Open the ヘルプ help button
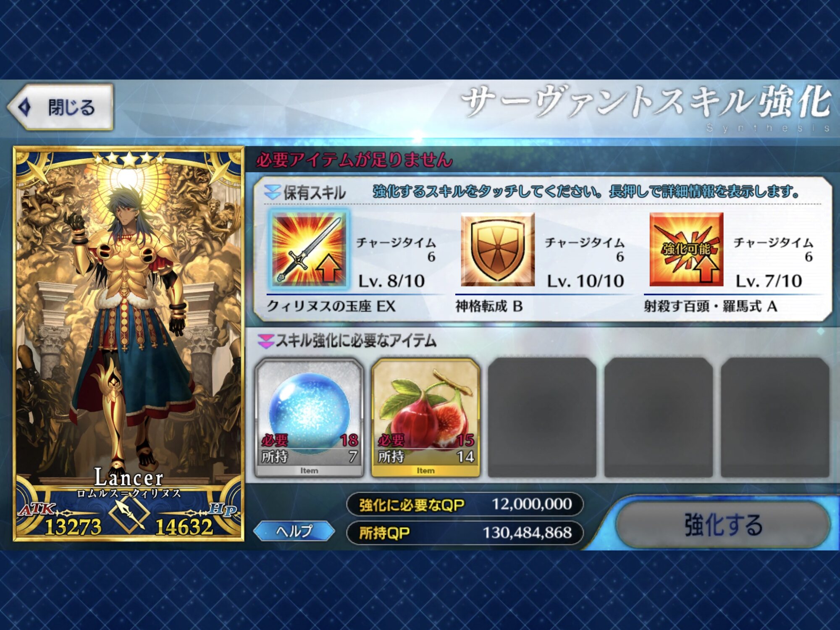The height and width of the screenshot is (630, 840). (x=294, y=531)
